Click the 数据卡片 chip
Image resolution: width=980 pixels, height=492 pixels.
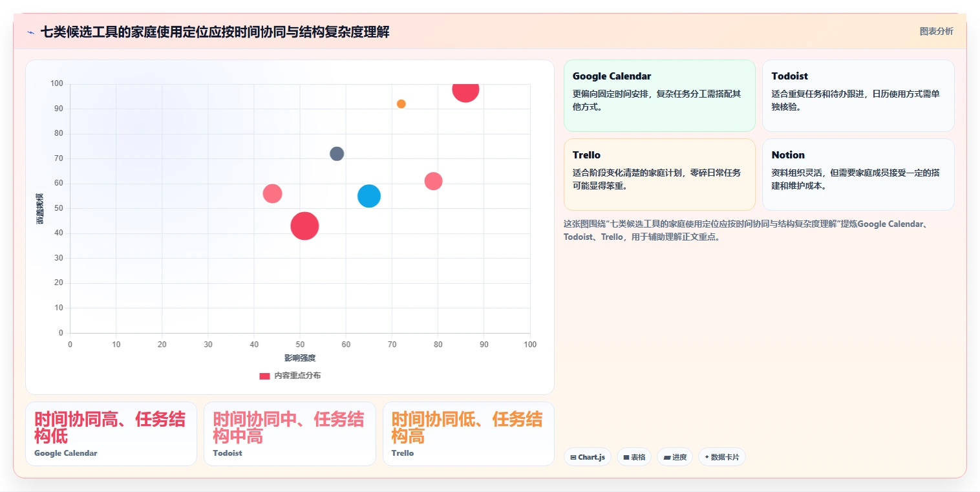722,457
